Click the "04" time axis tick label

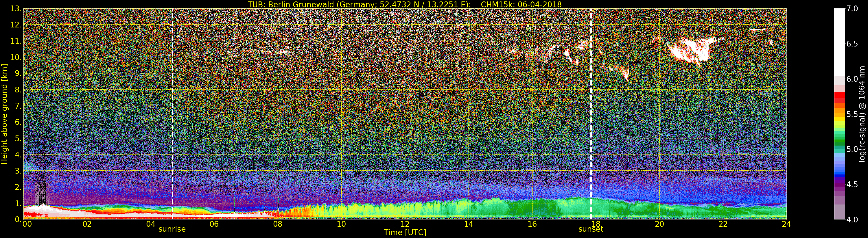pos(151,224)
